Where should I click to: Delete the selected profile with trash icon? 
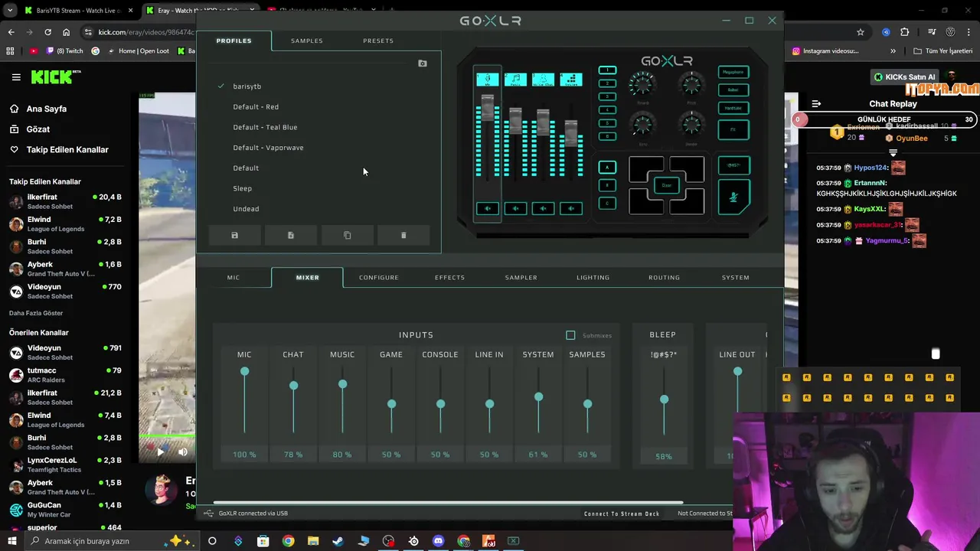coord(403,235)
